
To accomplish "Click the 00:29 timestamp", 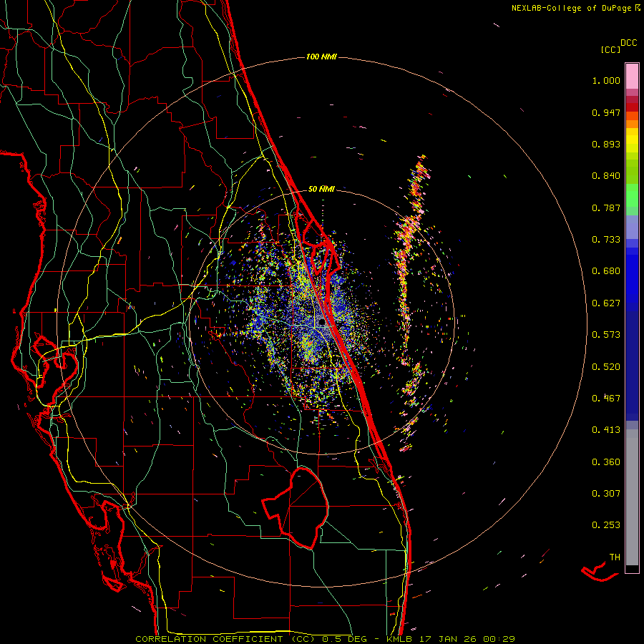I will pyautogui.click(x=499, y=639).
